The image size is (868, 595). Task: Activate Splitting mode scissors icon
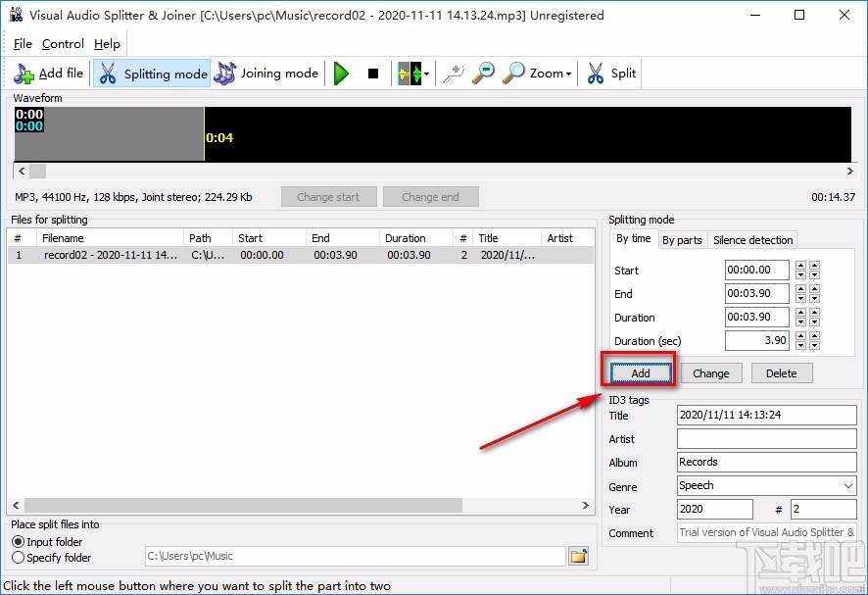[108, 74]
